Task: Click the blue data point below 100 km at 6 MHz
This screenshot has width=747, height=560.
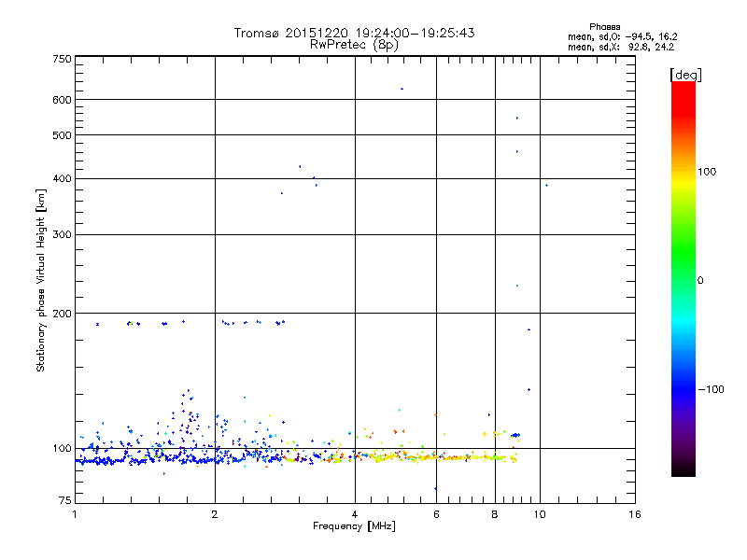Action: pos(435,488)
